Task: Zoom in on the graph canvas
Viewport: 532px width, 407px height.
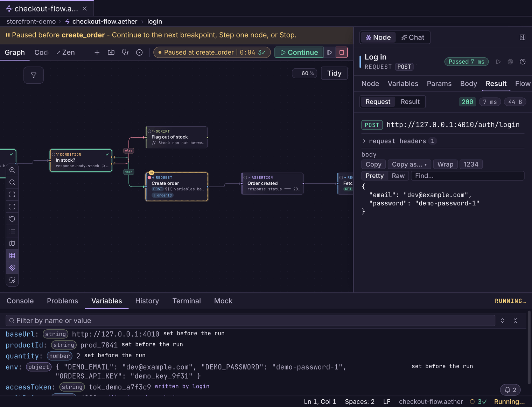Action: (12, 170)
